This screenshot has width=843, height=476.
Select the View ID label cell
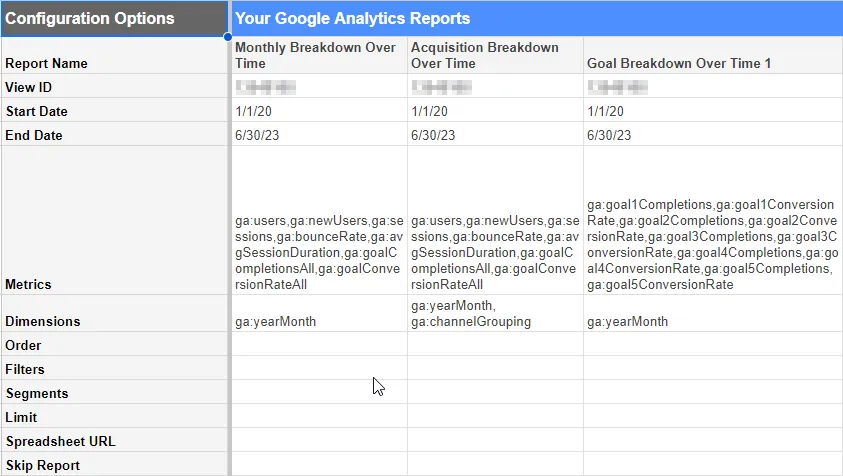click(114, 86)
